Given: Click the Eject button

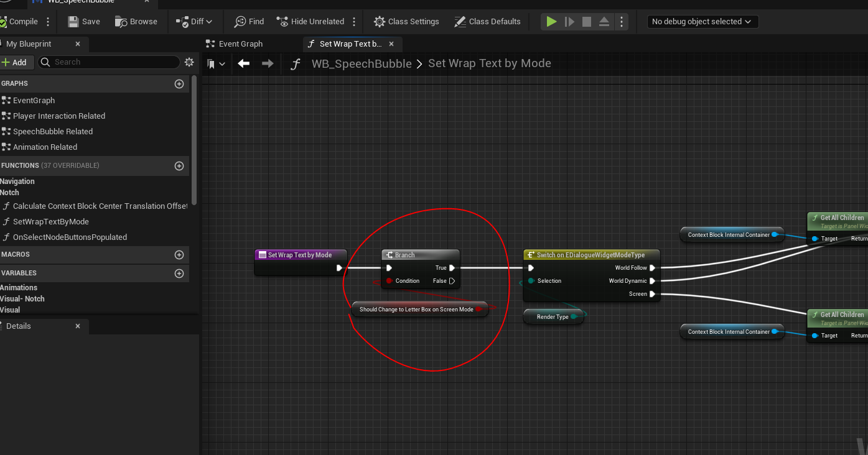Looking at the screenshot, I should point(604,22).
